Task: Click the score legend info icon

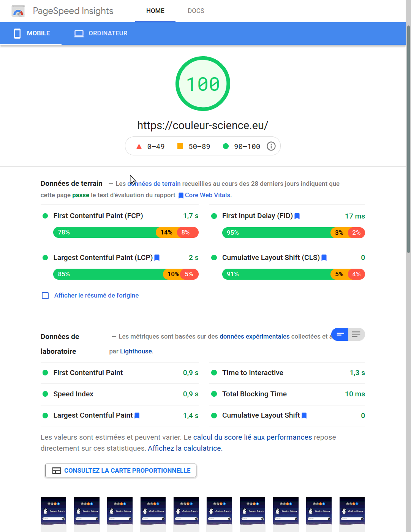Action: (x=271, y=146)
